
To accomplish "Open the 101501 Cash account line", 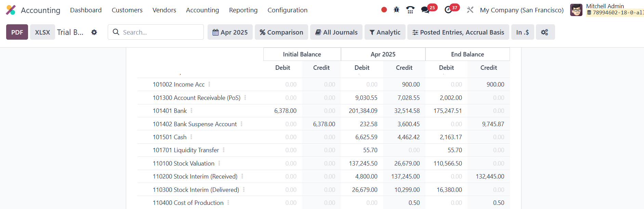I will pos(170,137).
